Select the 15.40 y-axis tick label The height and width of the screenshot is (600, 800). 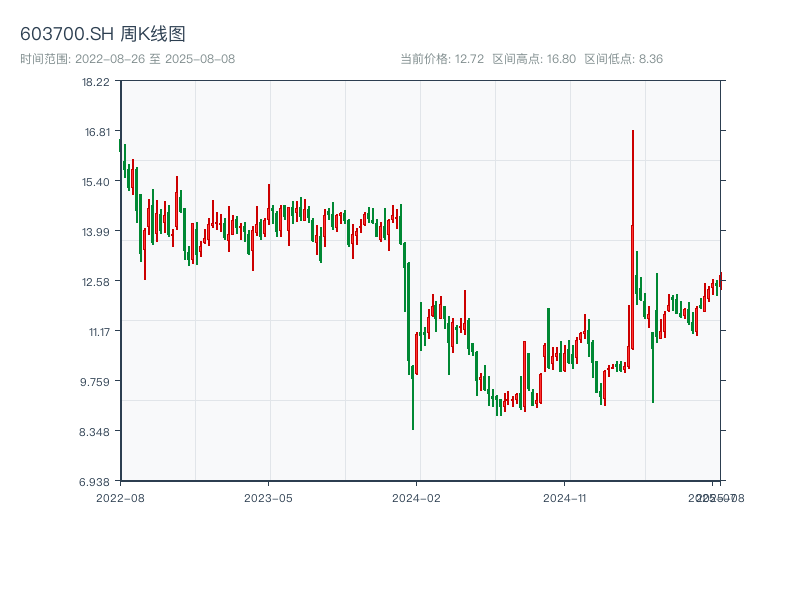tap(96, 182)
